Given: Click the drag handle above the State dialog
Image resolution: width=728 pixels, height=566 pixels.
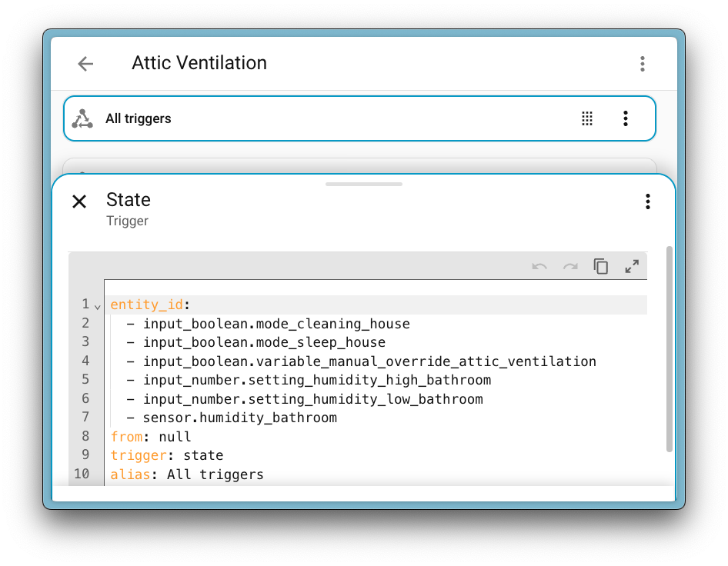Looking at the screenshot, I should click(363, 184).
